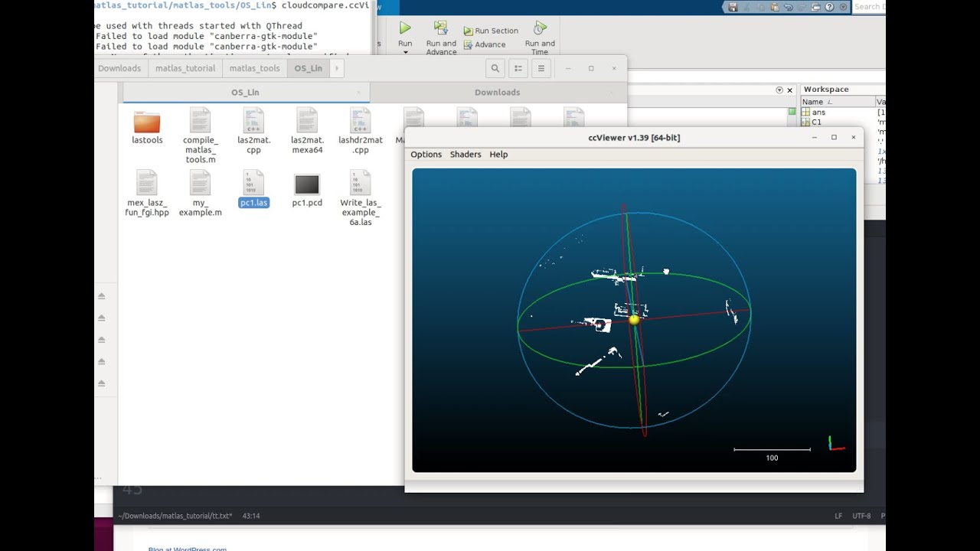The image size is (980, 551).
Task: Click the search icon in file manager
Action: tap(495, 68)
